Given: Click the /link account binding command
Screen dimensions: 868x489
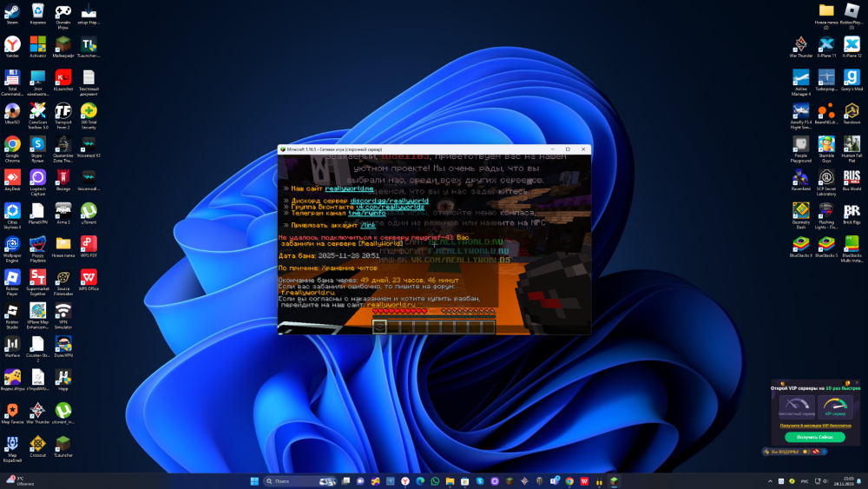Looking at the screenshot, I should (x=367, y=225).
